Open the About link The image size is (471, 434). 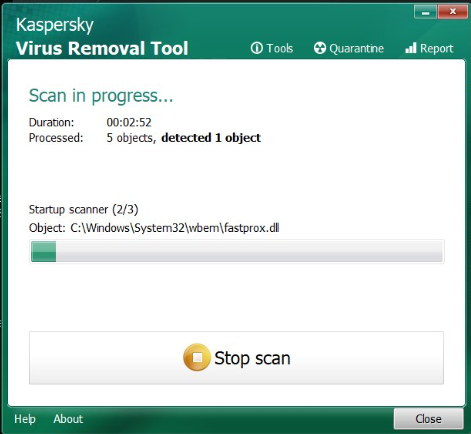(68, 419)
